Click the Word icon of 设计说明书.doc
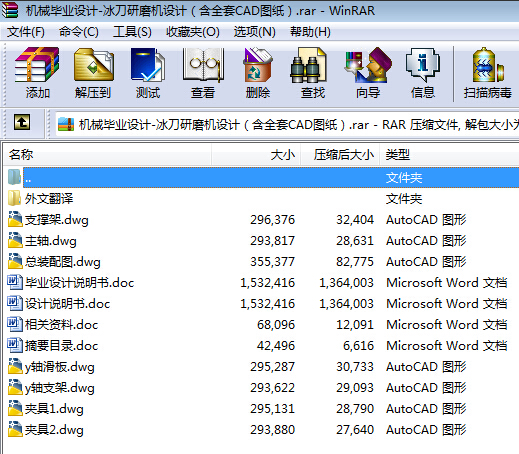This screenshot has width=519, height=454. (x=15, y=303)
